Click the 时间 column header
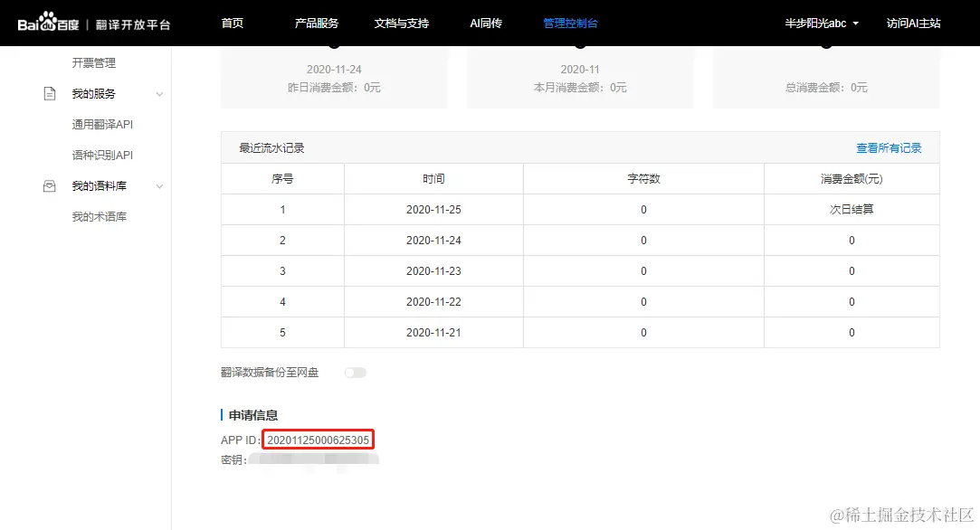Screen dimensions: 980x530 433,179
